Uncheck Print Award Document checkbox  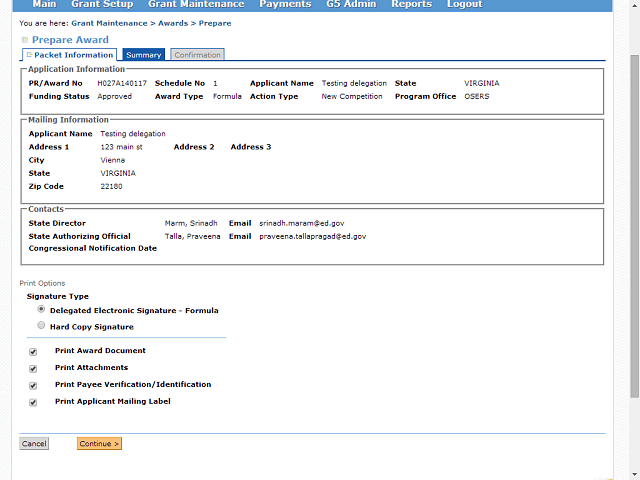(x=33, y=352)
